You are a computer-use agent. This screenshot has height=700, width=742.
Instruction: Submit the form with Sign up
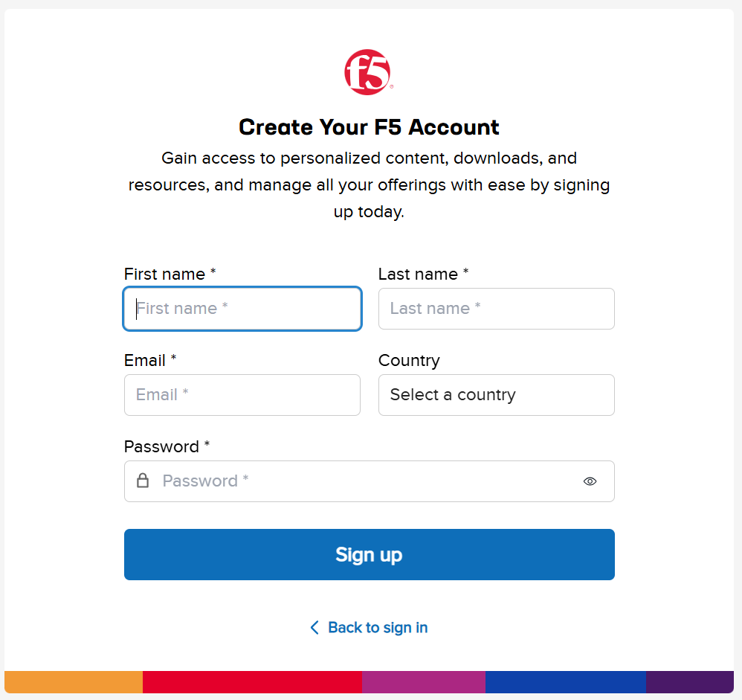click(x=369, y=555)
